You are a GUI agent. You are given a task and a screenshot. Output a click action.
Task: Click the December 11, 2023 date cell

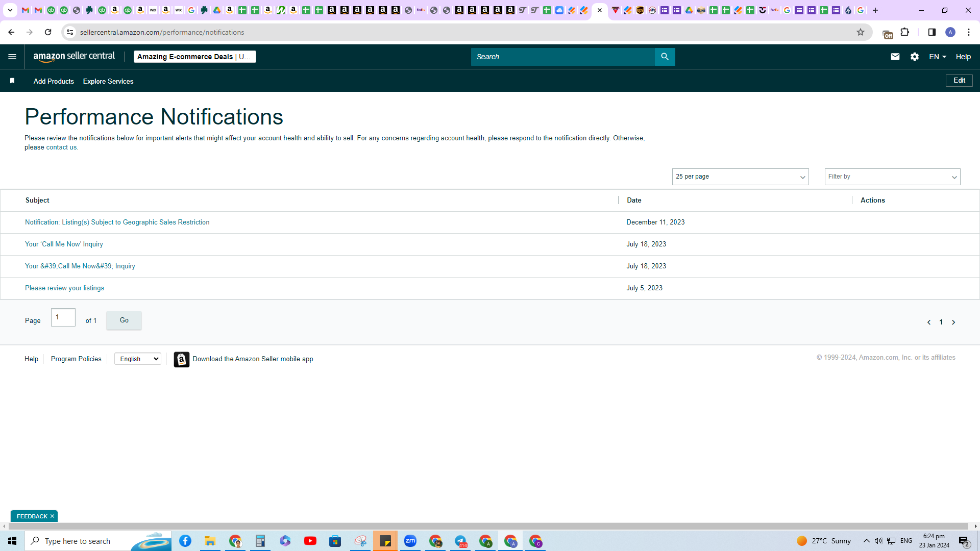pos(655,222)
